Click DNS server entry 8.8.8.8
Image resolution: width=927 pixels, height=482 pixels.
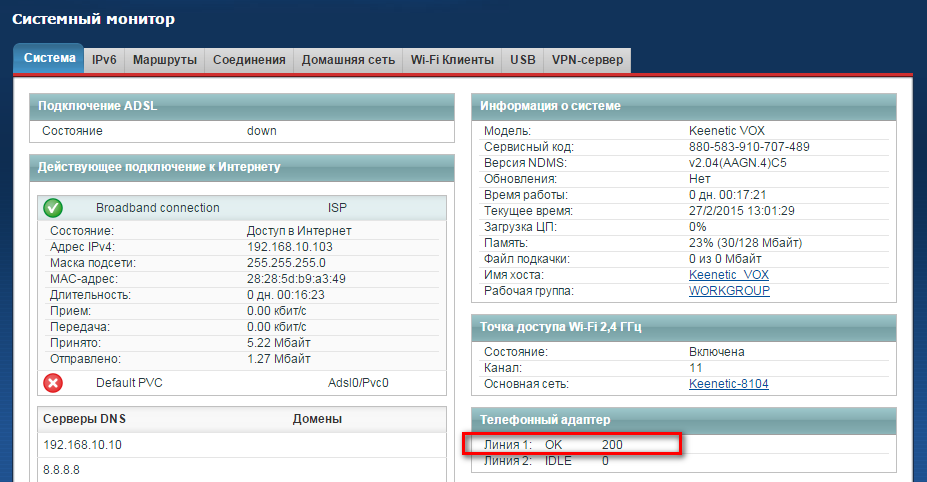60,468
